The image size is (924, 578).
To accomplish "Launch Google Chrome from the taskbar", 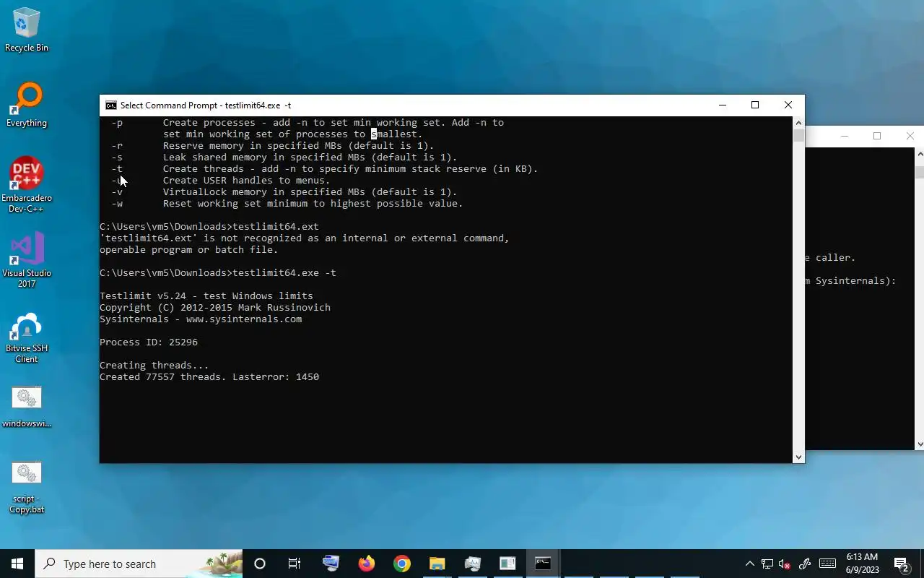I will click(x=402, y=564).
